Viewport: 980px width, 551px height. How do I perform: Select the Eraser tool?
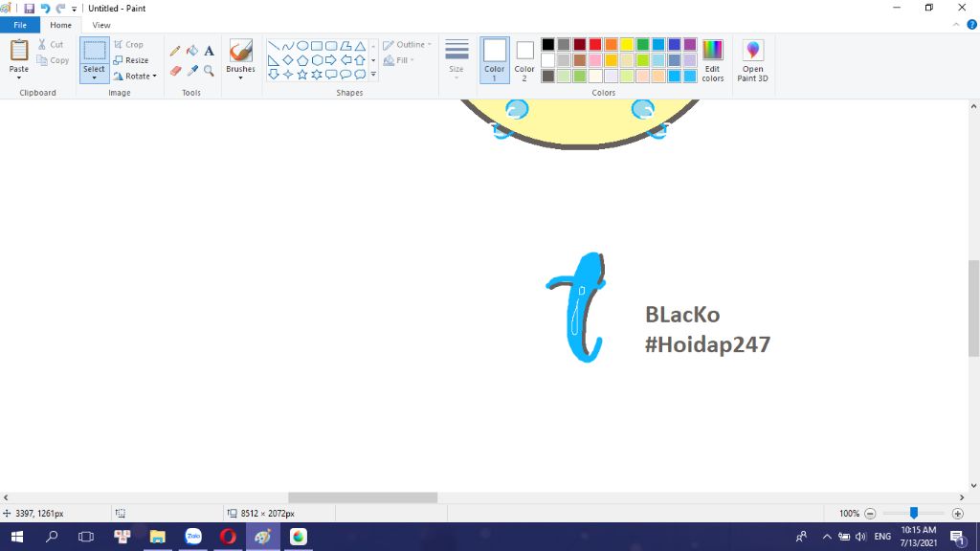pyautogui.click(x=175, y=71)
